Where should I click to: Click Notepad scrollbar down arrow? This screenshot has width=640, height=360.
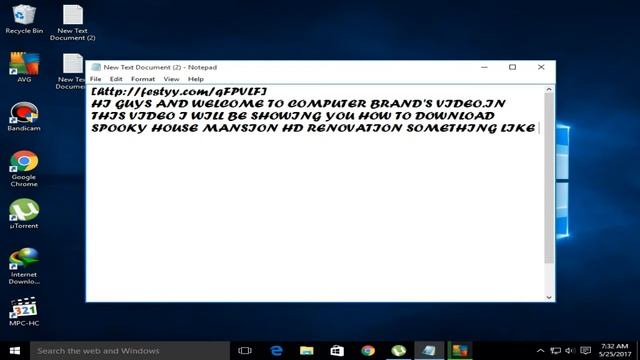click(549, 298)
